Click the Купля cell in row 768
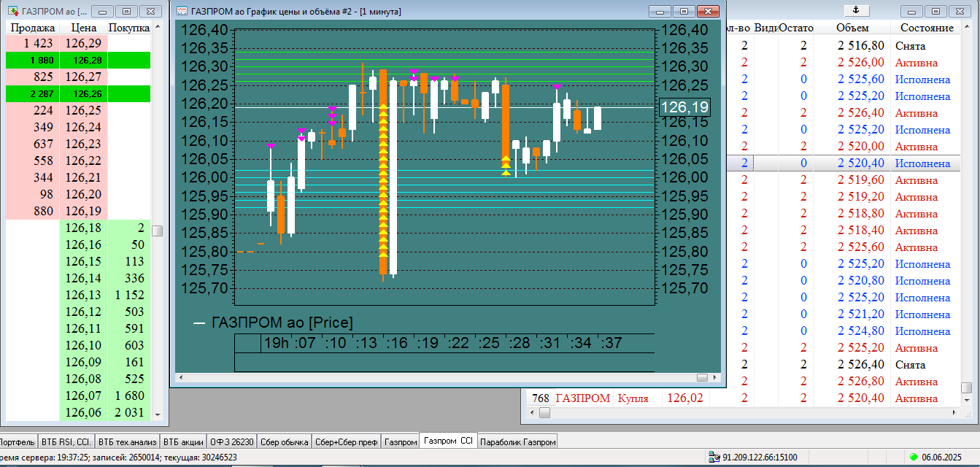980x467 pixels. click(633, 398)
